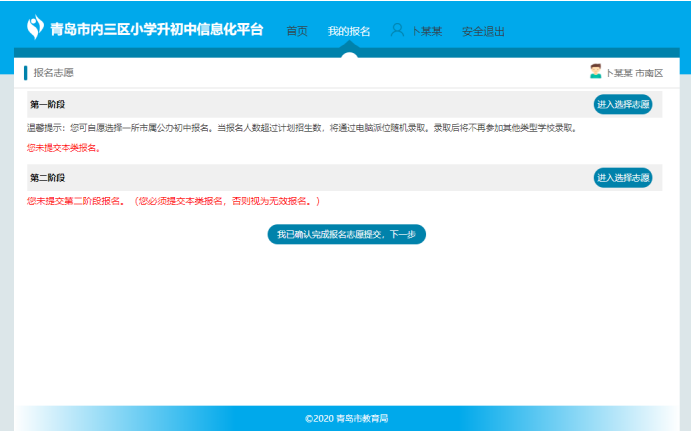Image resolution: width=691 pixels, height=431 pixels.
Task: Click the 青岛市内三区小学升初中信息化平台 title
Action: [x=157, y=29]
